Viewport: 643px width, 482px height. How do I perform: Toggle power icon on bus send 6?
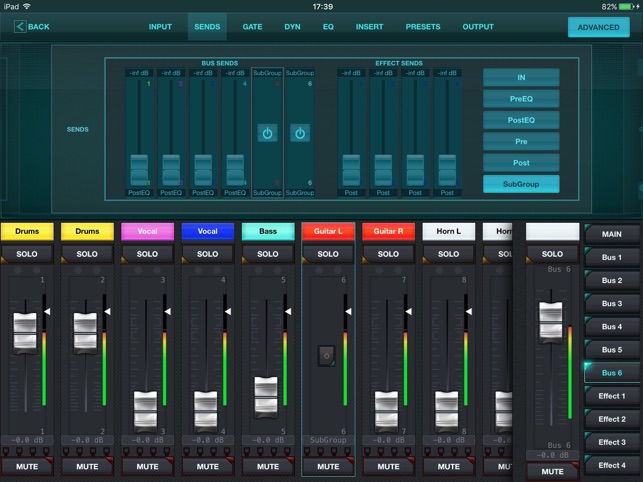[x=299, y=133]
